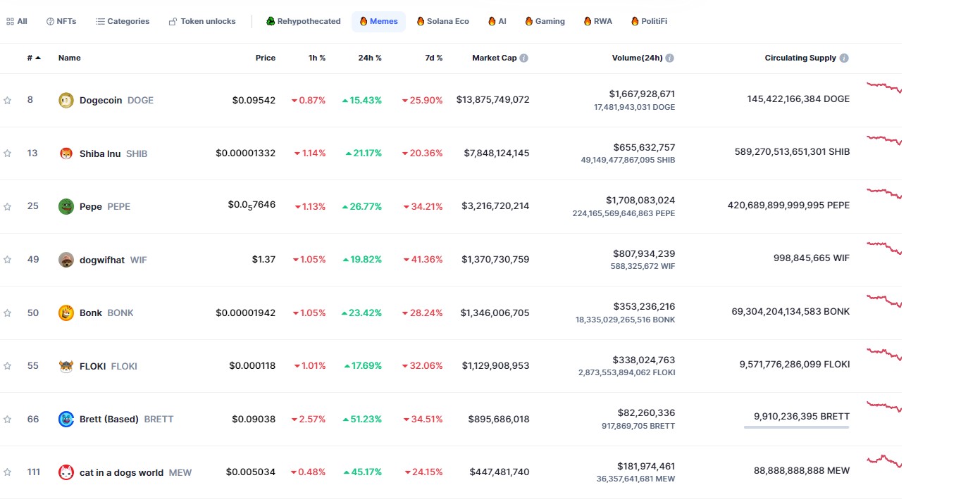The width and height of the screenshot is (980, 504).
Task: Star Shiba Inu for the watchlist
Action: [7, 153]
